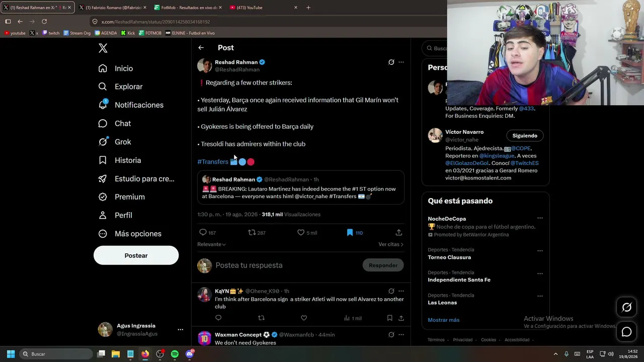Click the Postear button
This screenshot has width=644, height=362.
(x=136, y=255)
